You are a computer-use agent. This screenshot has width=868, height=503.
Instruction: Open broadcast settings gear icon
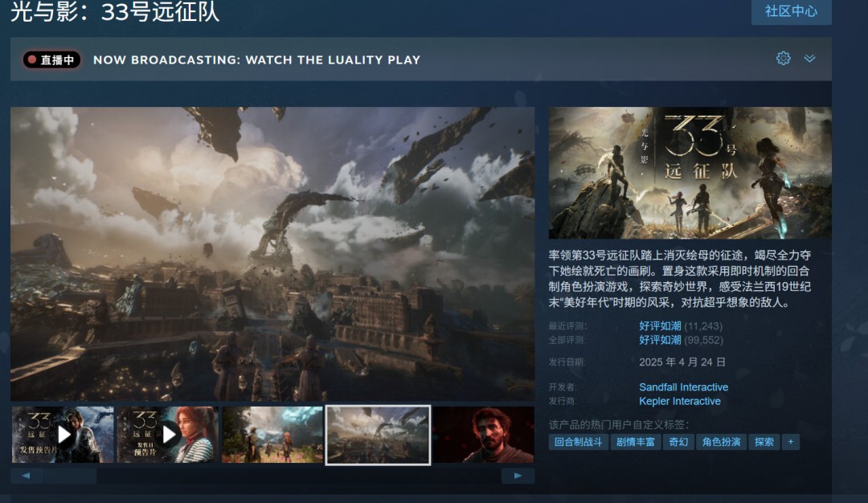(x=783, y=59)
